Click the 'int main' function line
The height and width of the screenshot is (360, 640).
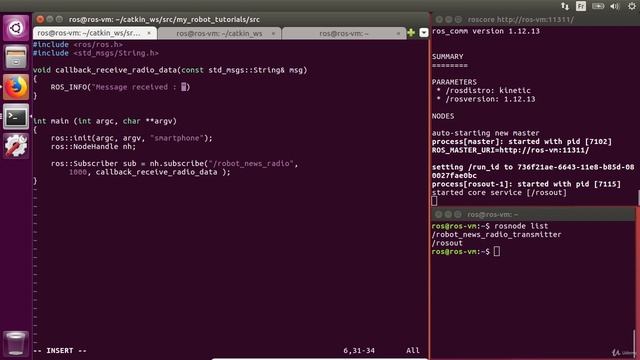(104, 121)
